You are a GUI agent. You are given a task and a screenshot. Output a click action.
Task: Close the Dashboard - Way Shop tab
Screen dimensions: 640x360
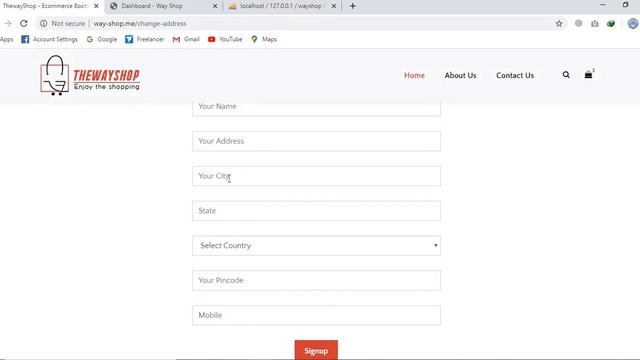point(215,6)
